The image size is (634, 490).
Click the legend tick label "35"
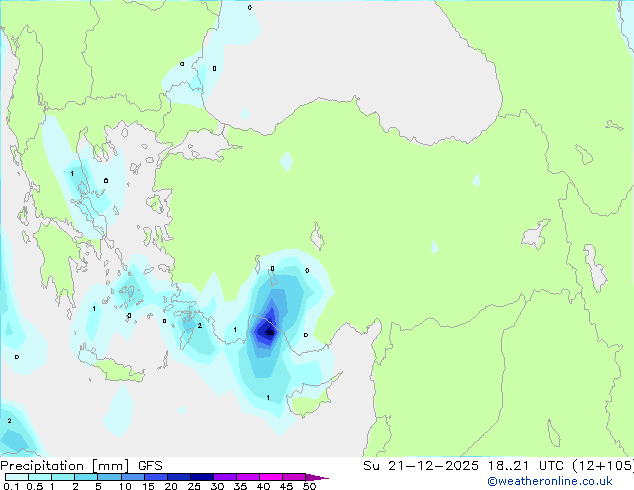point(240,486)
